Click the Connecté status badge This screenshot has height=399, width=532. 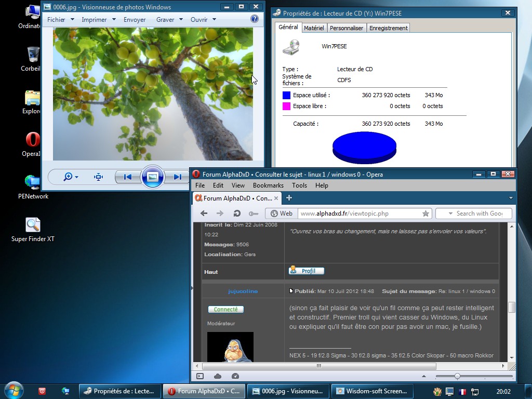[x=225, y=310]
